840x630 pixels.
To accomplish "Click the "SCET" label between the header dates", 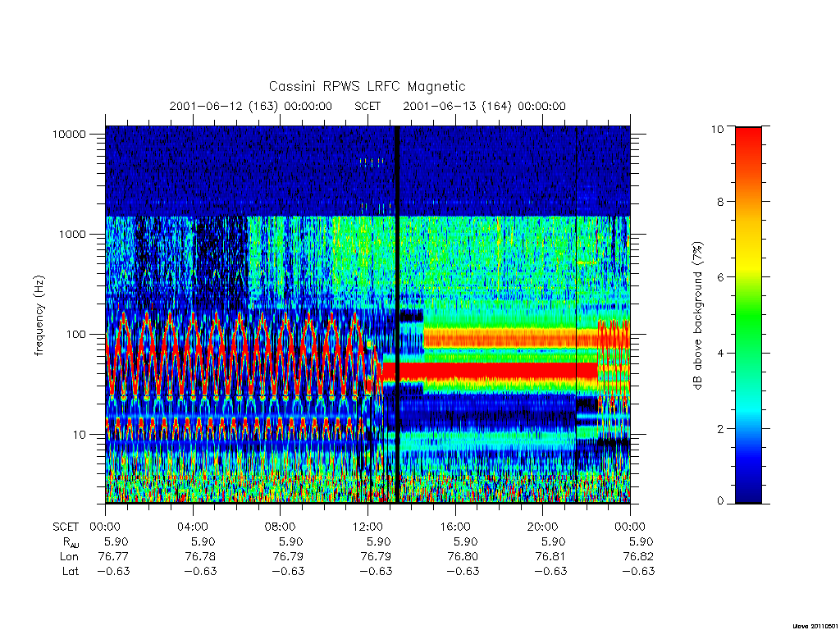I will [367, 106].
